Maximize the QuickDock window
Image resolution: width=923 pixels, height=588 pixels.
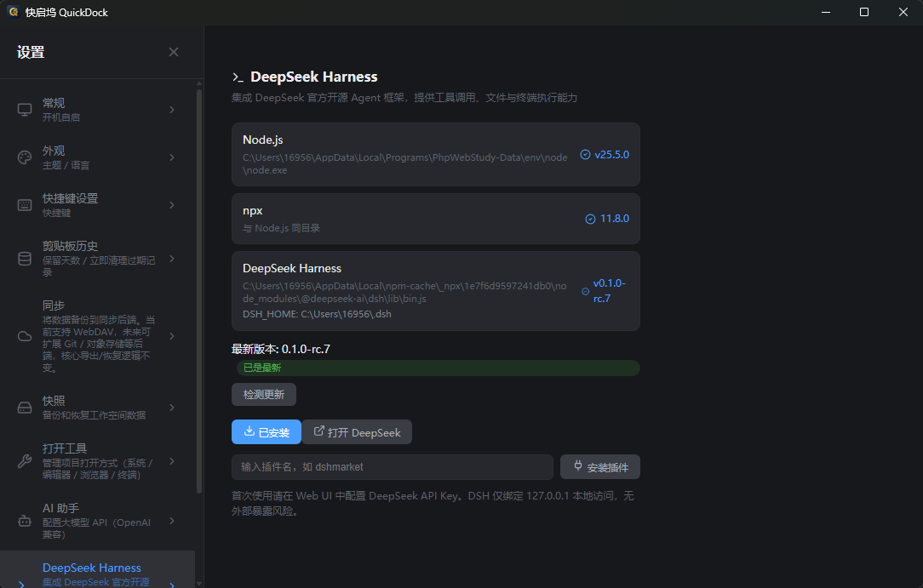864,12
